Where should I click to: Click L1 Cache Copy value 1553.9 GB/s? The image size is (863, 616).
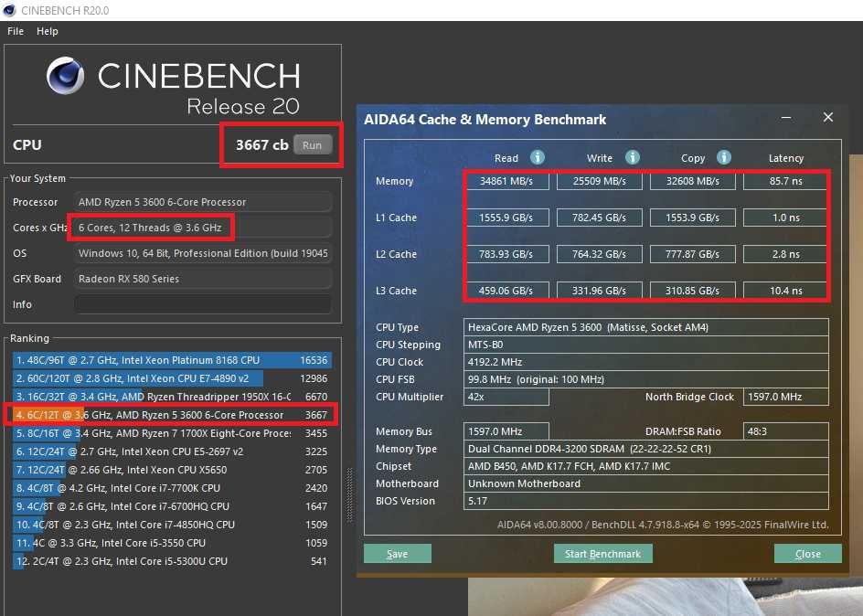click(x=692, y=218)
